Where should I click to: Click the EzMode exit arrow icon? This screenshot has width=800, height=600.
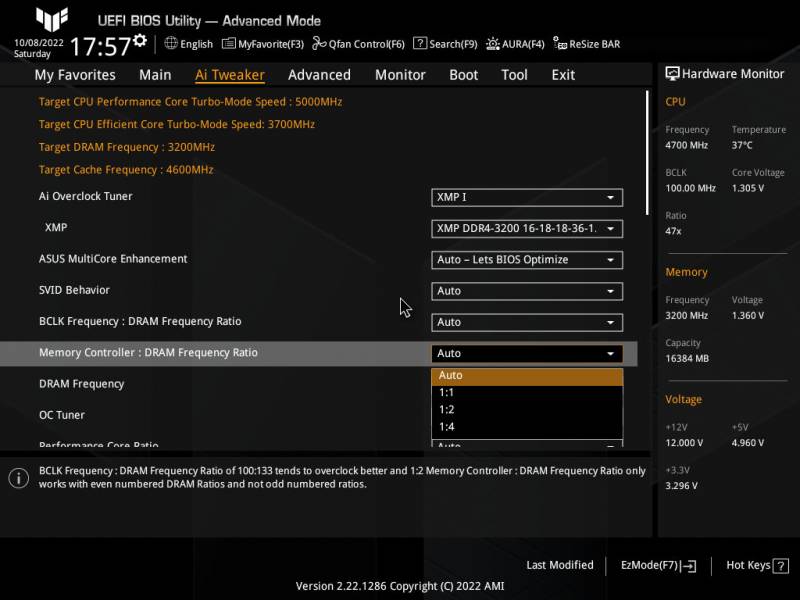pos(688,566)
